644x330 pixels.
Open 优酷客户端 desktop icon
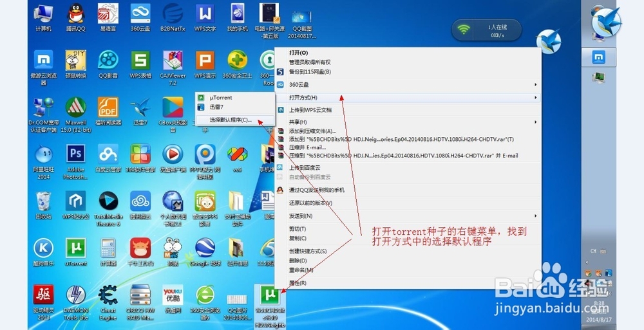173,158
